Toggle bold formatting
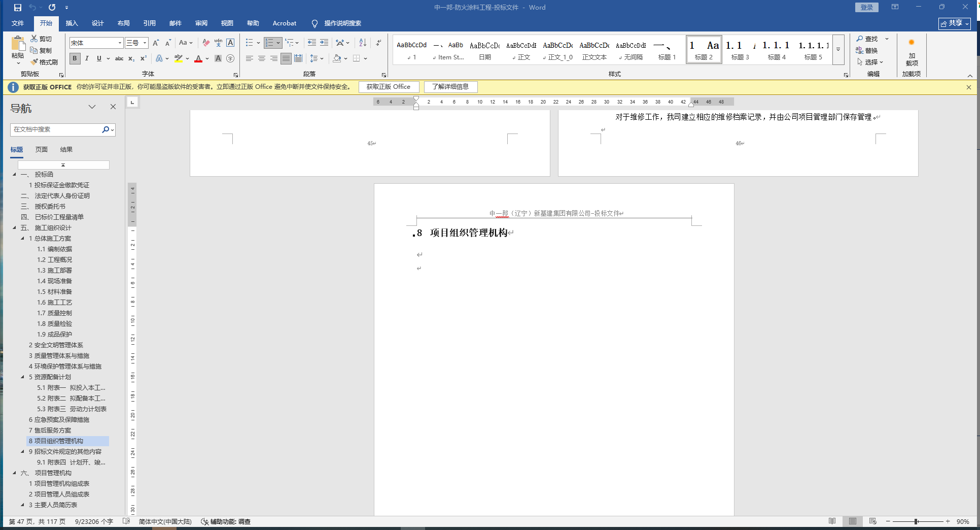Image resolution: width=980 pixels, height=530 pixels. [x=75, y=58]
